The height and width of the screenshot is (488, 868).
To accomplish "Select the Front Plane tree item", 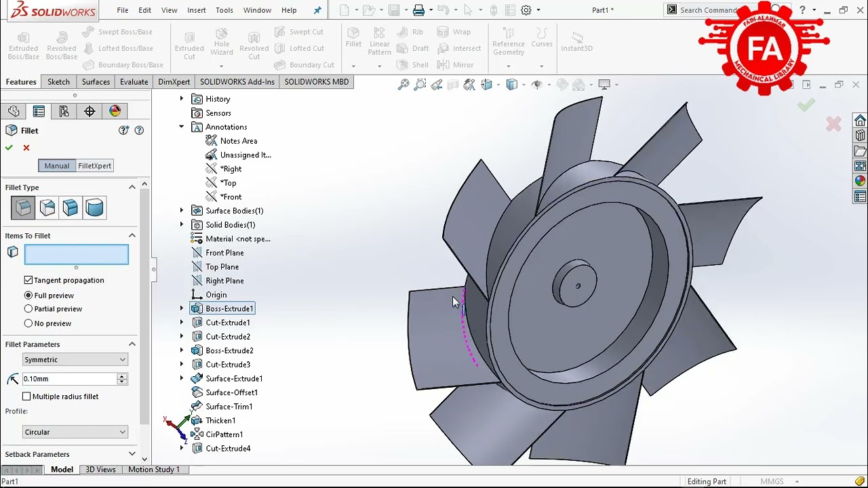I will tap(224, 253).
